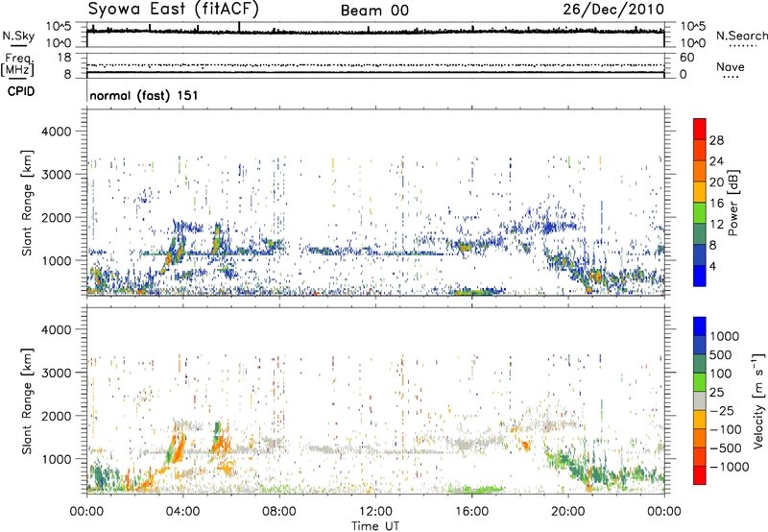Select the '4' label on Power colorbar

point(712,266)
